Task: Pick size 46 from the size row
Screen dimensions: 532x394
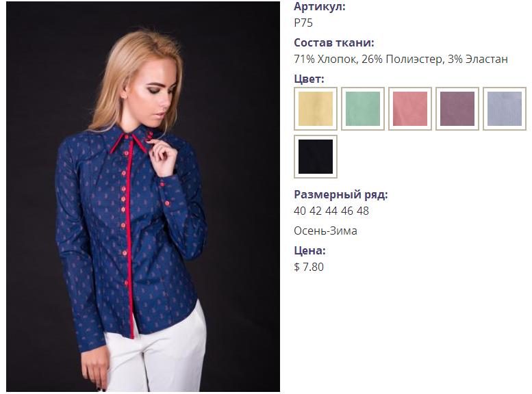Action: [x=347, y=211]
